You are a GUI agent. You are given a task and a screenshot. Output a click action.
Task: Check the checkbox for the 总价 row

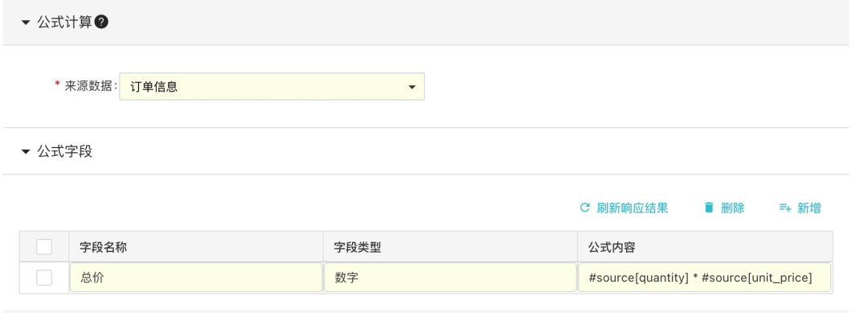[44, 278]
